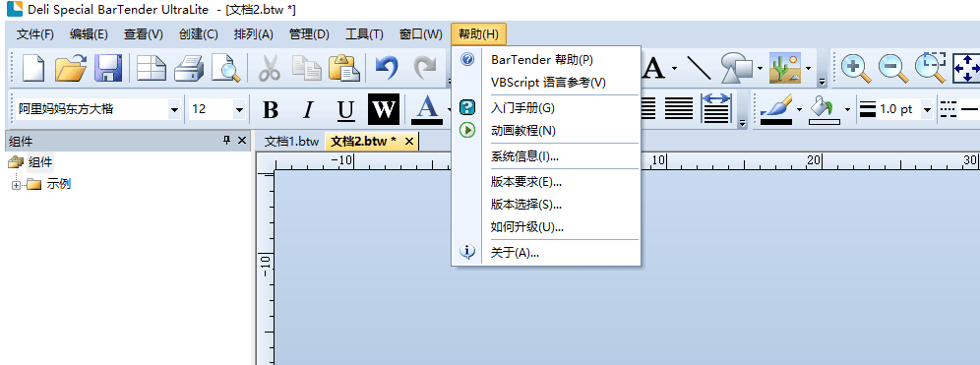This screenshot has width=980, height=365.
Task: Open page setup icon
Action: tap(152, 68)
